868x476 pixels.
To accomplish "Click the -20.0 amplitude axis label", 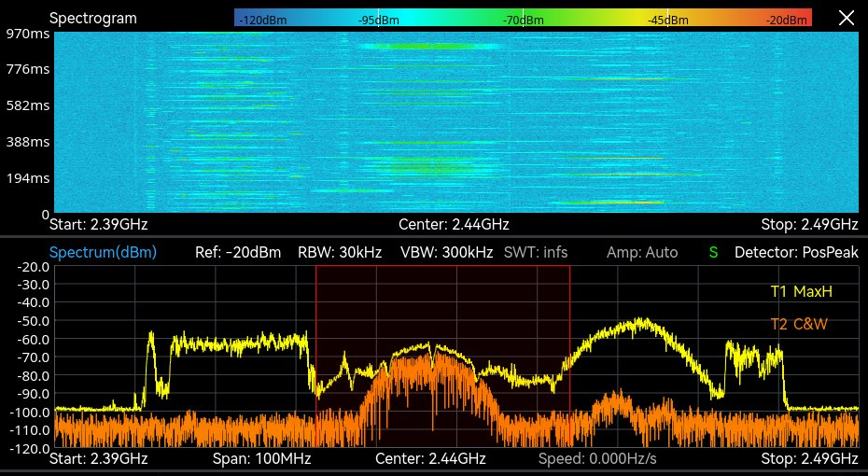I will click(34, 267).
